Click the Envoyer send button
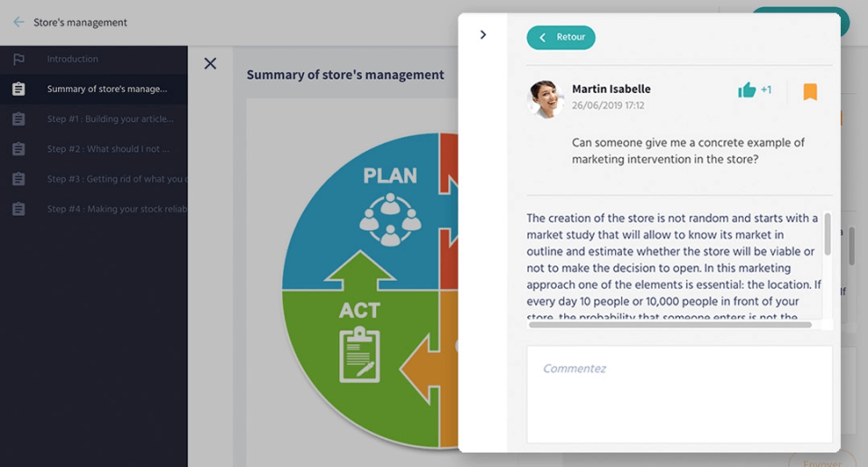The image size is (868, 467). (x=822, y=462)
